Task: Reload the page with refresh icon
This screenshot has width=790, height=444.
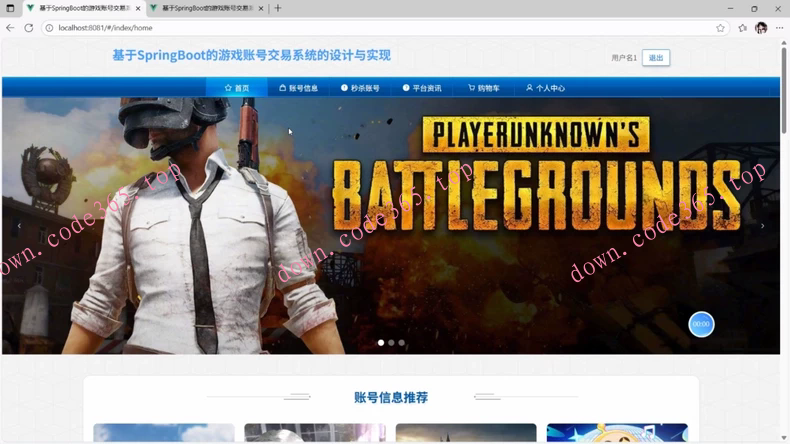Action: [29, 28]
